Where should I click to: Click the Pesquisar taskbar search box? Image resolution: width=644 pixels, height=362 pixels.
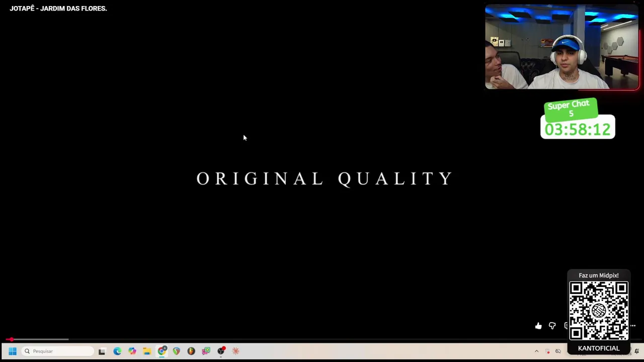click(58, 351)
